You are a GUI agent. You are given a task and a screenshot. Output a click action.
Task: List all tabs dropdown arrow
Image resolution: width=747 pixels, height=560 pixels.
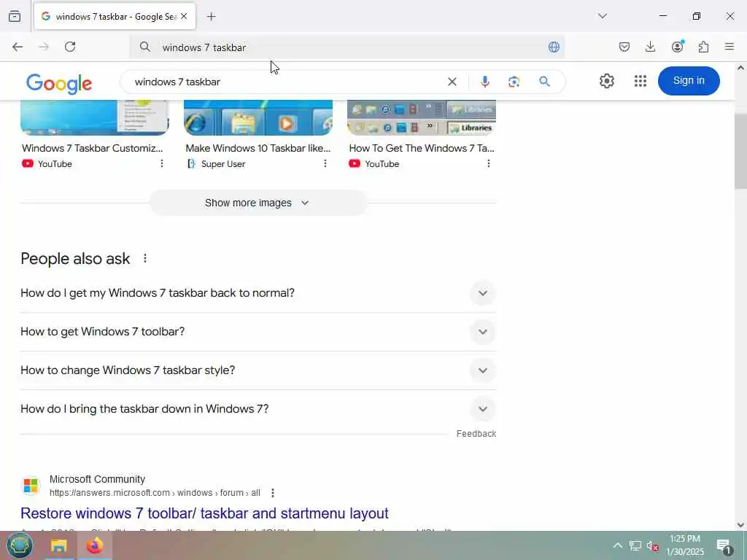[603, 16]
